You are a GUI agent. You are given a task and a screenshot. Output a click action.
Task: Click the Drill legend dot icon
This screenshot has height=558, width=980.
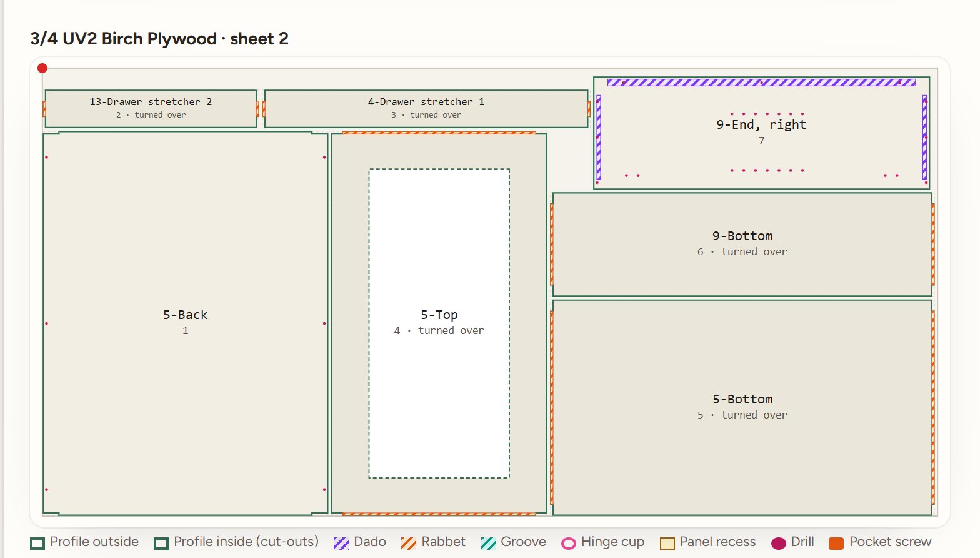point(779,543)
